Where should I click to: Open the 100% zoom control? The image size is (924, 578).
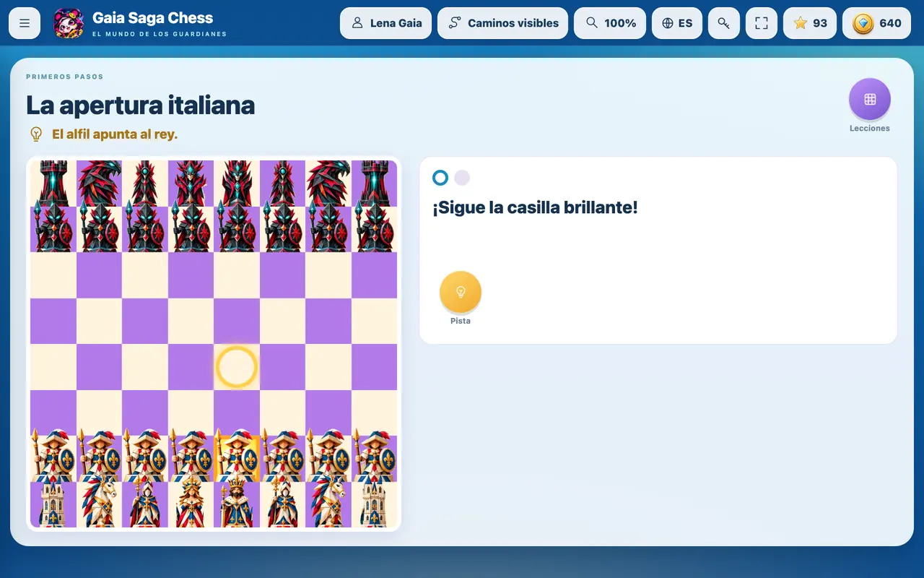610,23
